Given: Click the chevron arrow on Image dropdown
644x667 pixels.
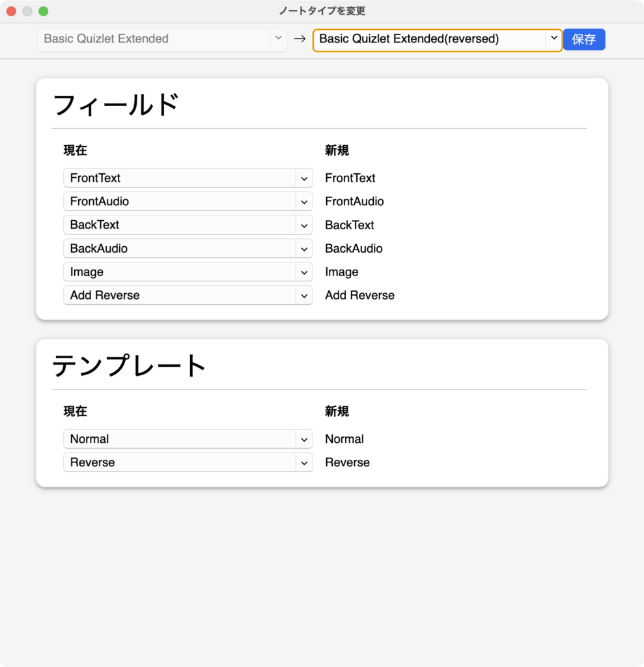Looking at the screenshot, I should (x=304, y=272).
